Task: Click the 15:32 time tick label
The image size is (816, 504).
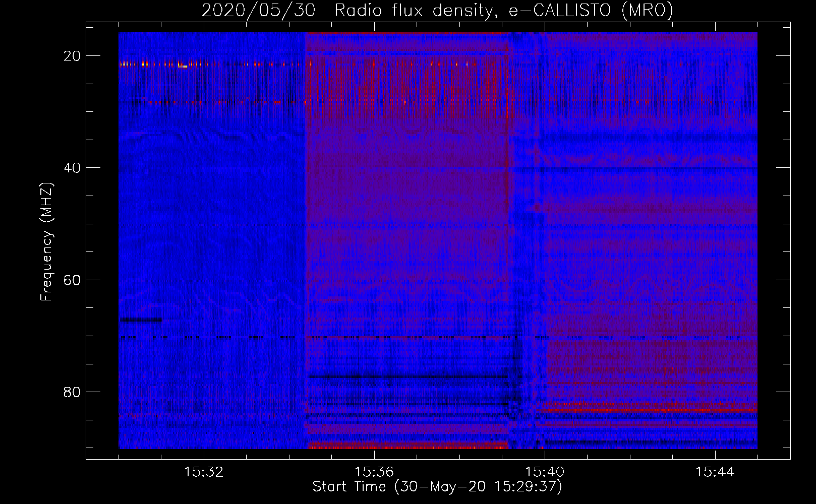Action: pyautogui.click(x=204, y=472)
